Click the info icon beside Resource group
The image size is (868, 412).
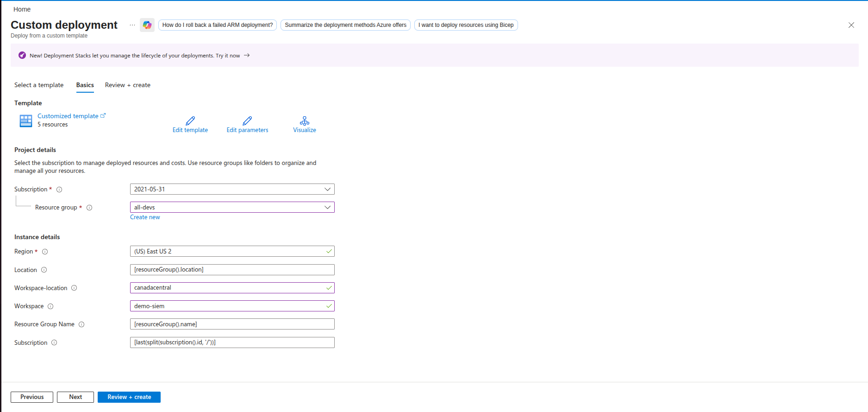pyautogui.click(x=89, y=208)
